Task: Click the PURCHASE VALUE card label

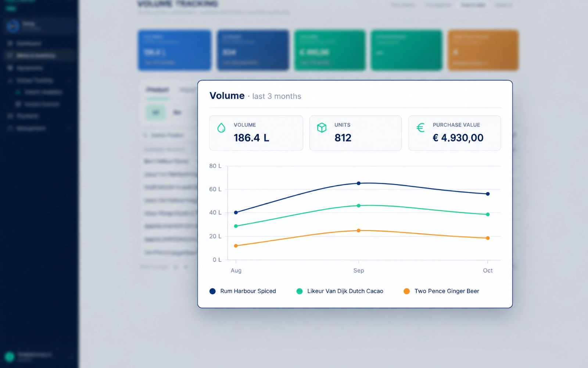Action: click(x=456, y=125)
